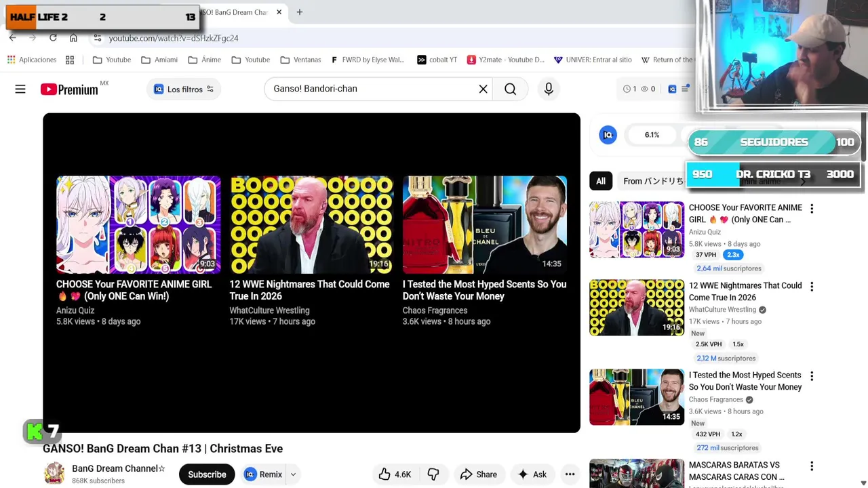Play 12 WWE Nightmares endscreen thumbnail
Viewport: 868px width, 488px height.
click(311, 224)
